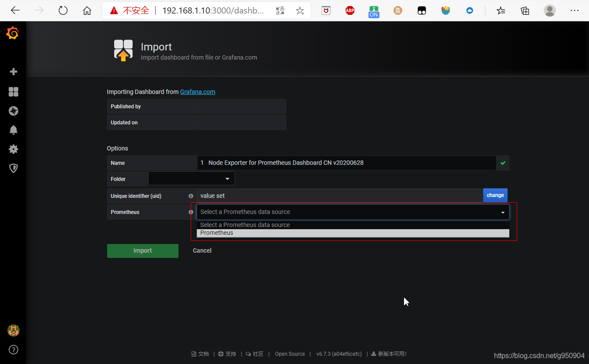Open the 社区 footer link
Viewport: 589px width, 364px height.
[255, 354]
